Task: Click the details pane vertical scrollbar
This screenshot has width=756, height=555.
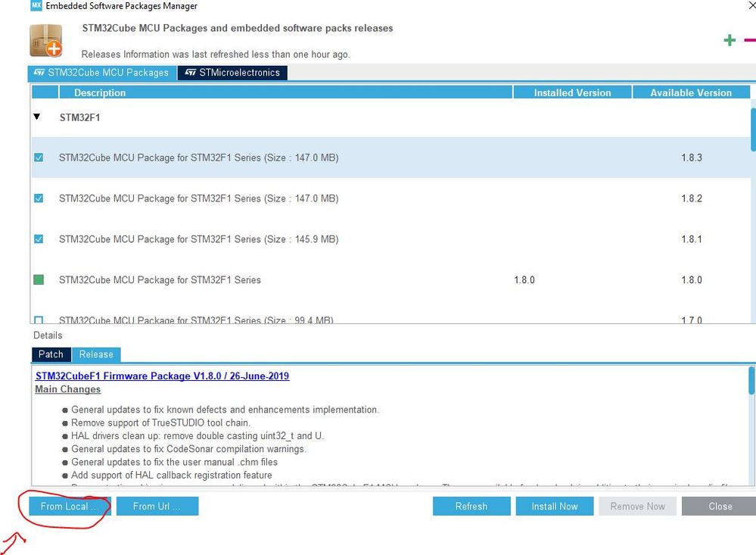Action: point(751,380)
